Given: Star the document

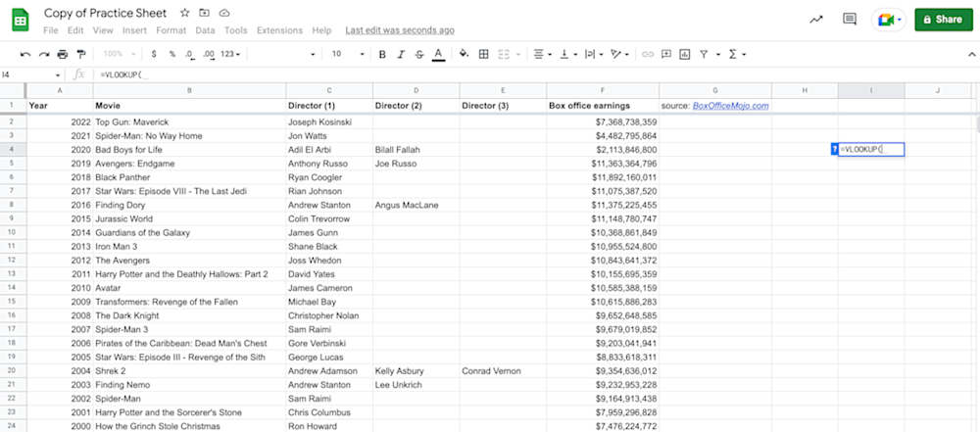Looking at the screenshot, I should click(x=185, y=13).
